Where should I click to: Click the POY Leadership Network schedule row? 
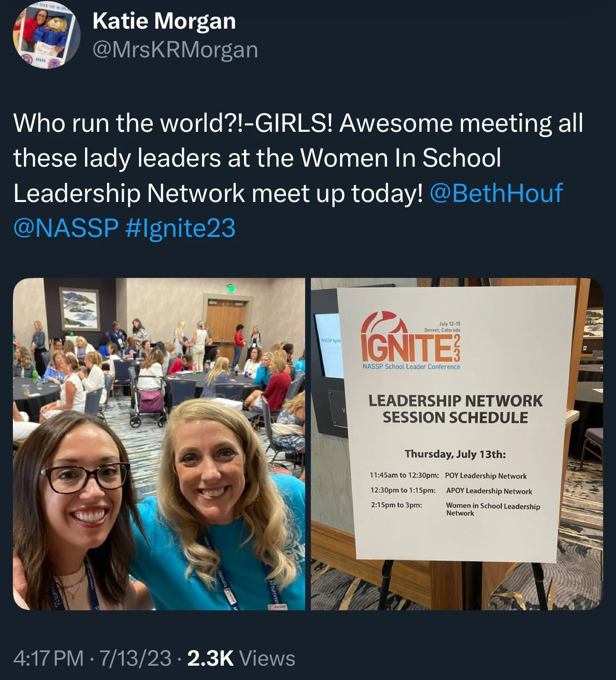tap(448, 476)
